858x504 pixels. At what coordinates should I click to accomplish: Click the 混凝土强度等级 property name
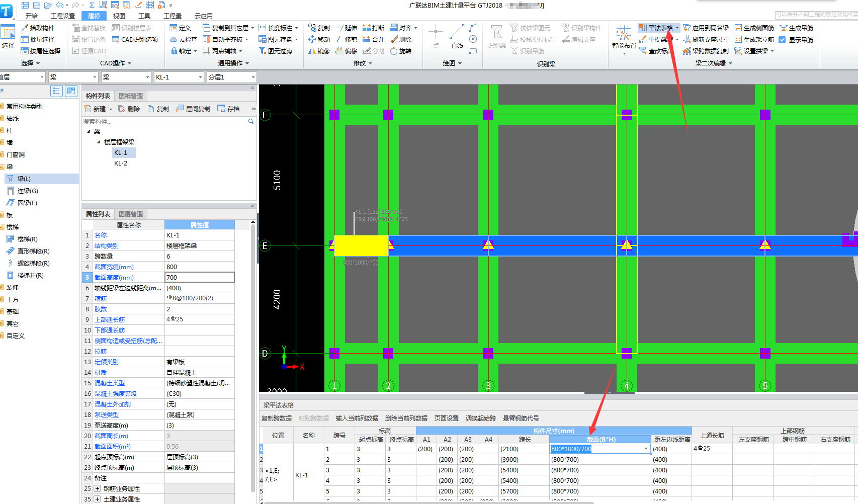pos(116,393)
